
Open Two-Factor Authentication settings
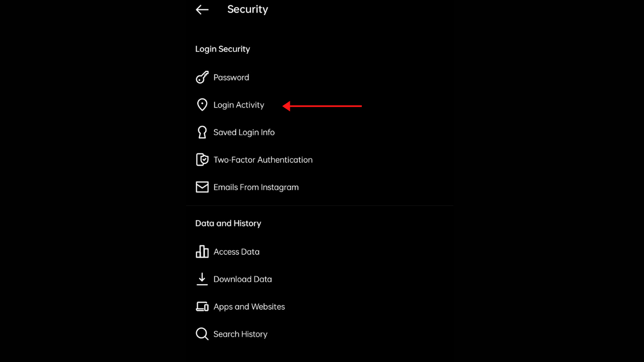263,160
